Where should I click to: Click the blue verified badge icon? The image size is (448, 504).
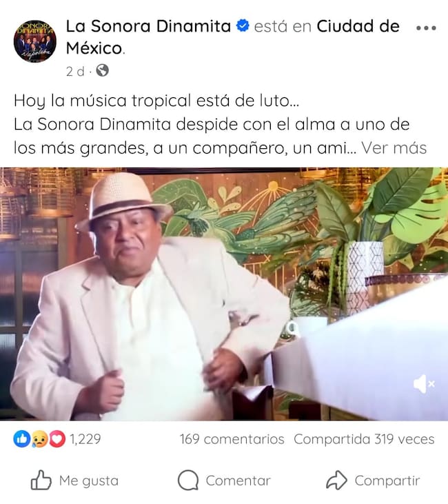[243, 26]
